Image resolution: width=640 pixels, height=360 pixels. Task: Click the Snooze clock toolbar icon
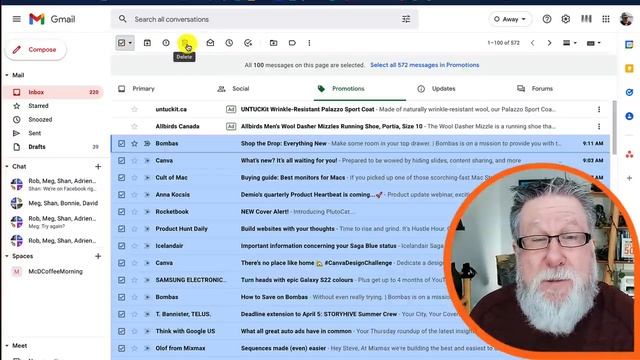click(x=229, y=43)
